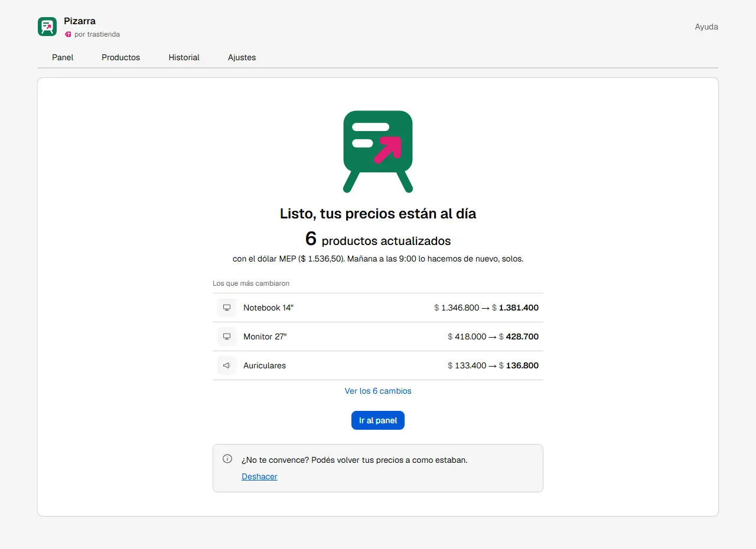The width and height of the screenshot is (756, 549).
Task: Click the Monitor 27" product icon
Action: pos(227,336)
